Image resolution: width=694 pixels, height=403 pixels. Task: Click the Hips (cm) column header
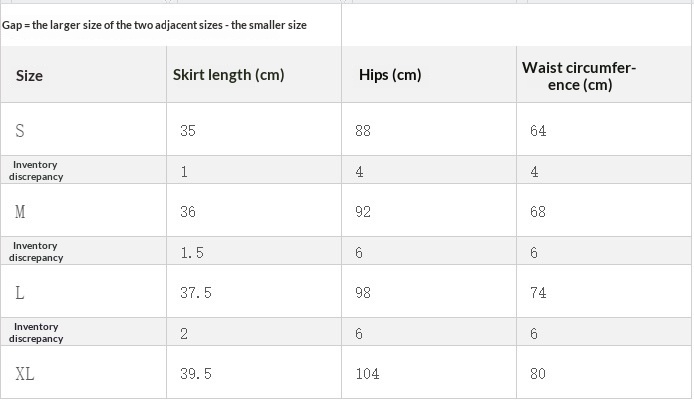coord(390,75)
